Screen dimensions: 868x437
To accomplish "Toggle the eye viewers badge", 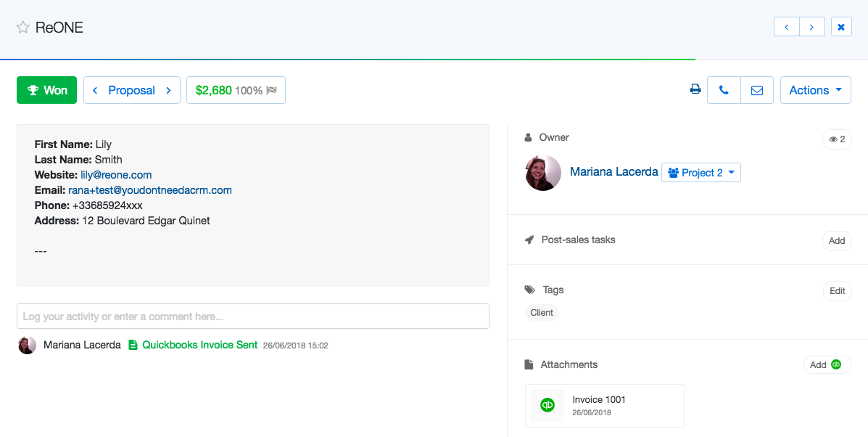I will [x=837, y=139].
